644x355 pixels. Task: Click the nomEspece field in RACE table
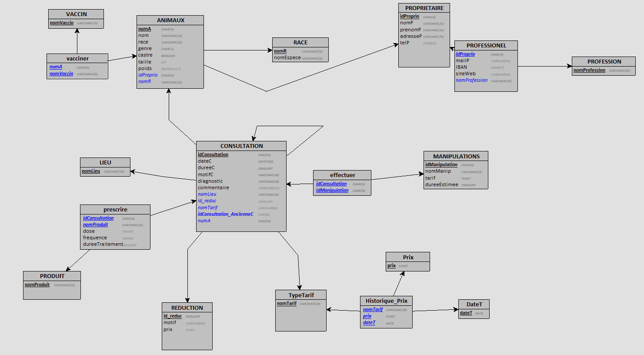tap(287, 58)
